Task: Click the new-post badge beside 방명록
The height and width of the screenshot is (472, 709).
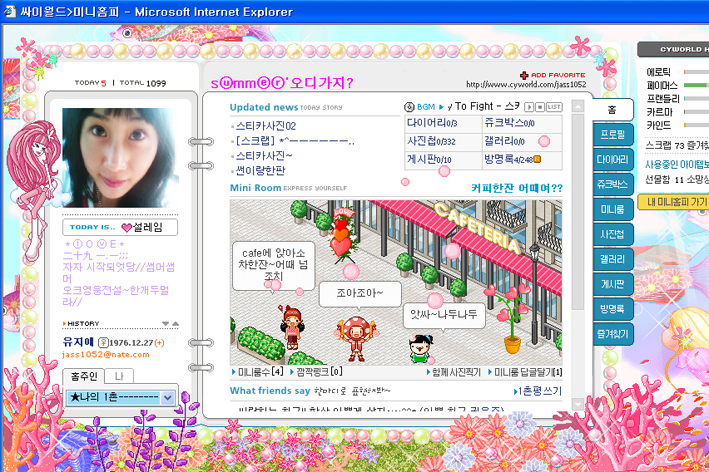Action: point(537,159)
